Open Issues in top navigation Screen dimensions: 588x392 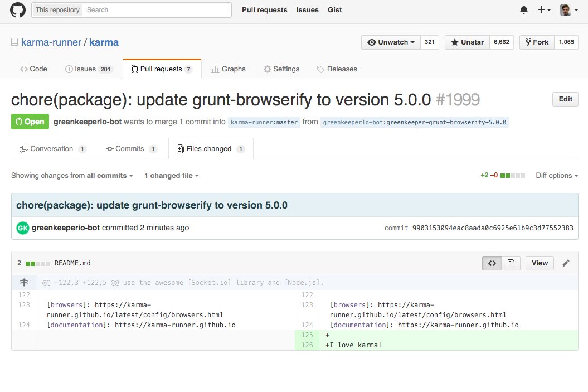click(x=307, y=10)
